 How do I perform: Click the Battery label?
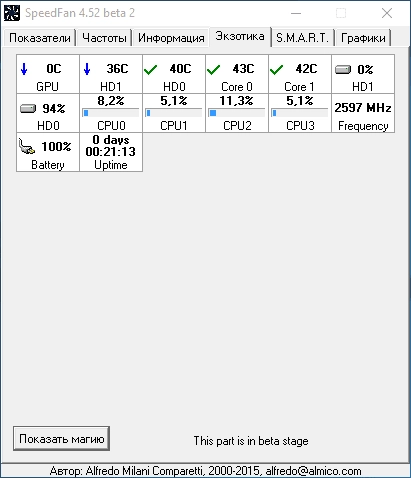point(48,165)
